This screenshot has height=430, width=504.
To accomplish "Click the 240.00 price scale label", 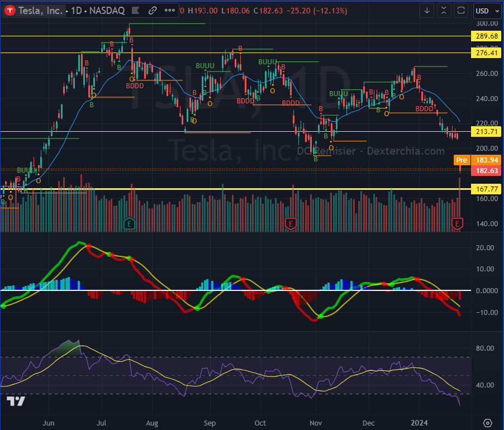I will coord(487,99).
